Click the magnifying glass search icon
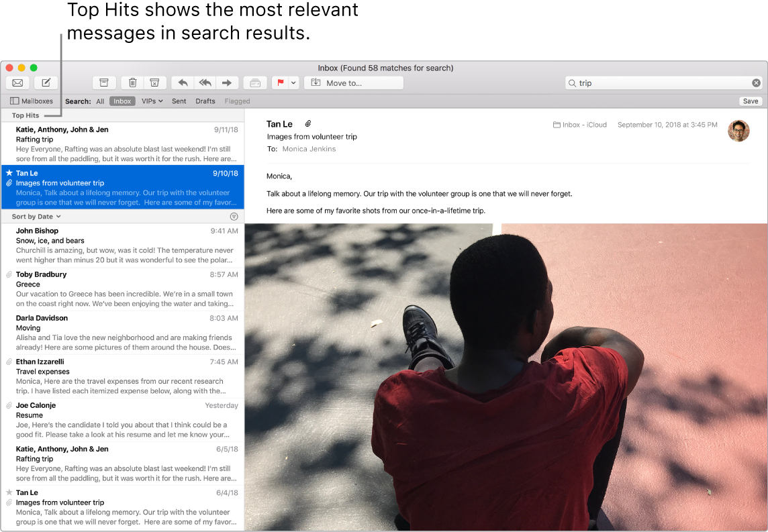The width and height of the screenshot is (768, 532). coord(571,83)
